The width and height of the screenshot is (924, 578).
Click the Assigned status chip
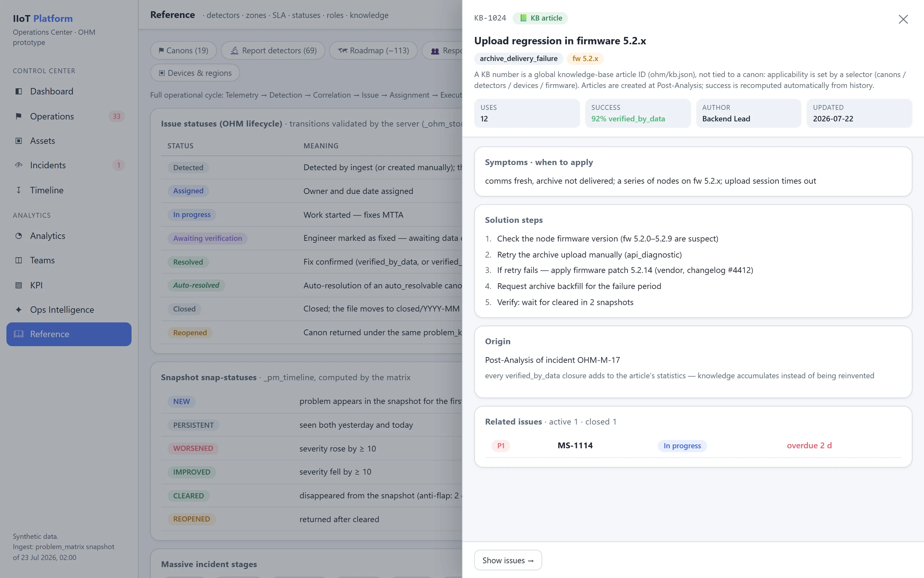(x=188, y=191)
